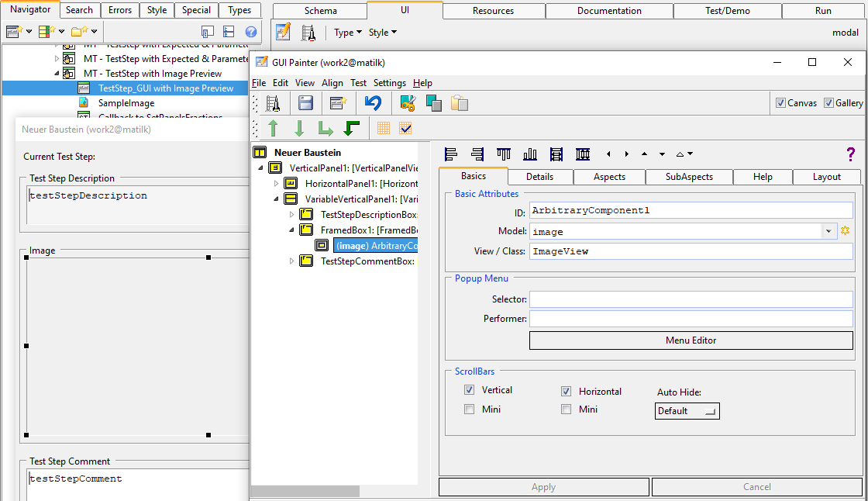Click the paste clipboard icon

click(x=460, y=103)
